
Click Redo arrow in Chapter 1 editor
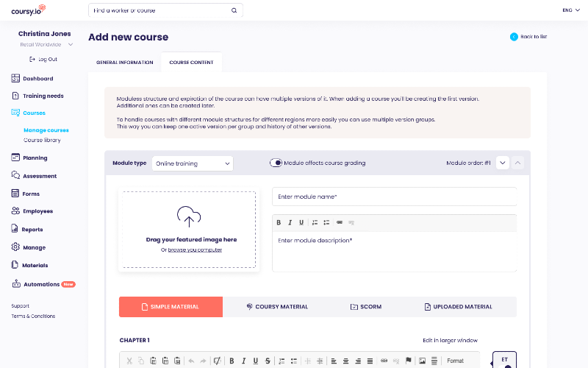pos(203,361)
